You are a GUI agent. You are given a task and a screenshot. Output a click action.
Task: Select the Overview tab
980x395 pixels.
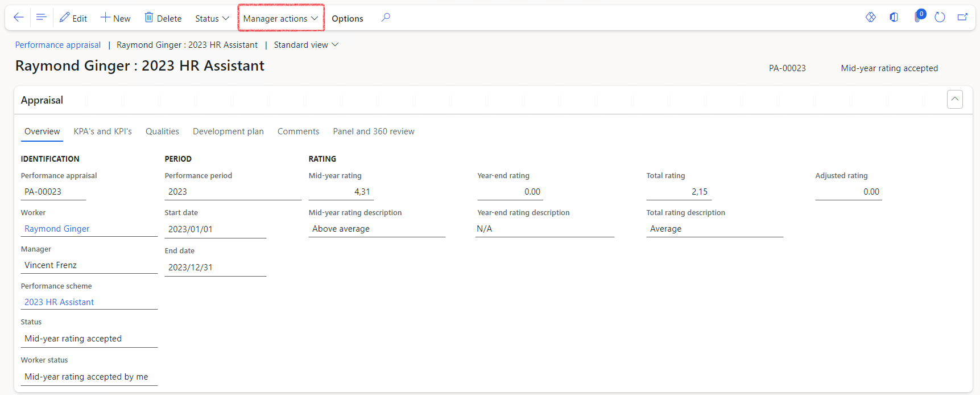[42, 131]
